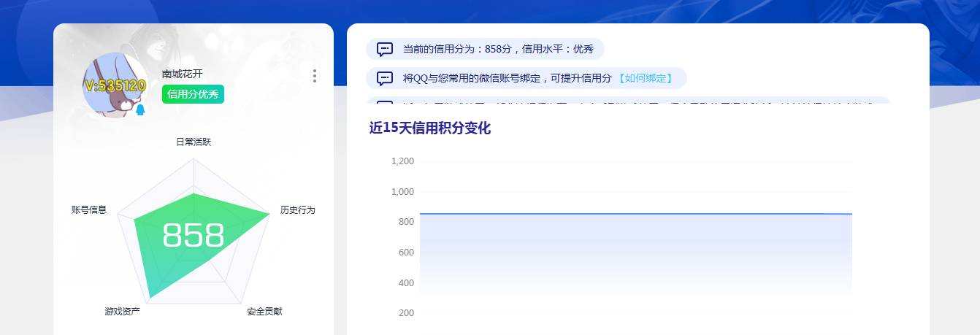The image size is (980, 335).
Task: Click the credit score trend line
Action: click(635, 214)
